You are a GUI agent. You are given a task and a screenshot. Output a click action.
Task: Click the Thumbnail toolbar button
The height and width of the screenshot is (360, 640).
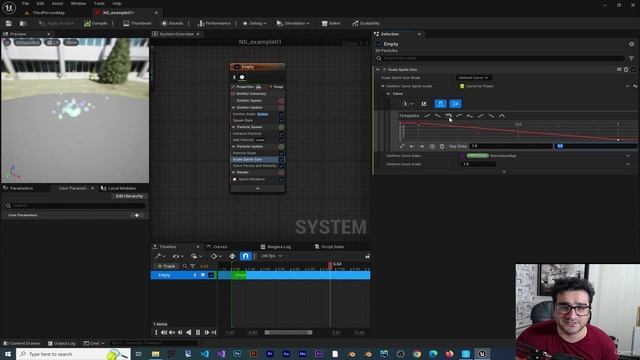(x=137, y=23)
